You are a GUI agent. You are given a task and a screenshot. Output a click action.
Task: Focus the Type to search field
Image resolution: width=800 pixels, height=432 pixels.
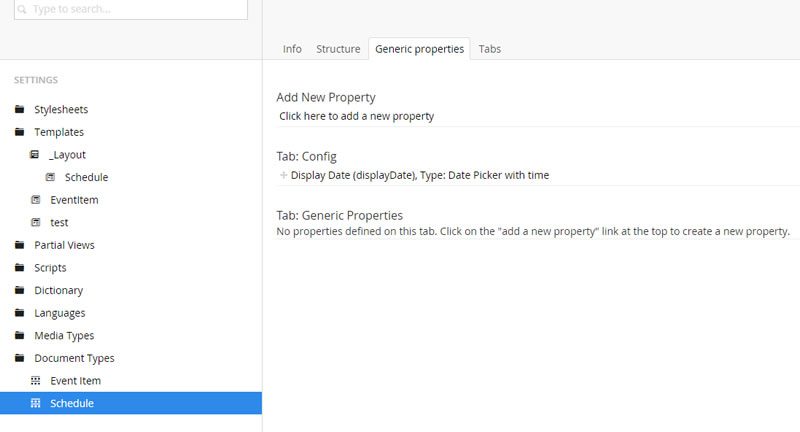[x=131, y=9]
